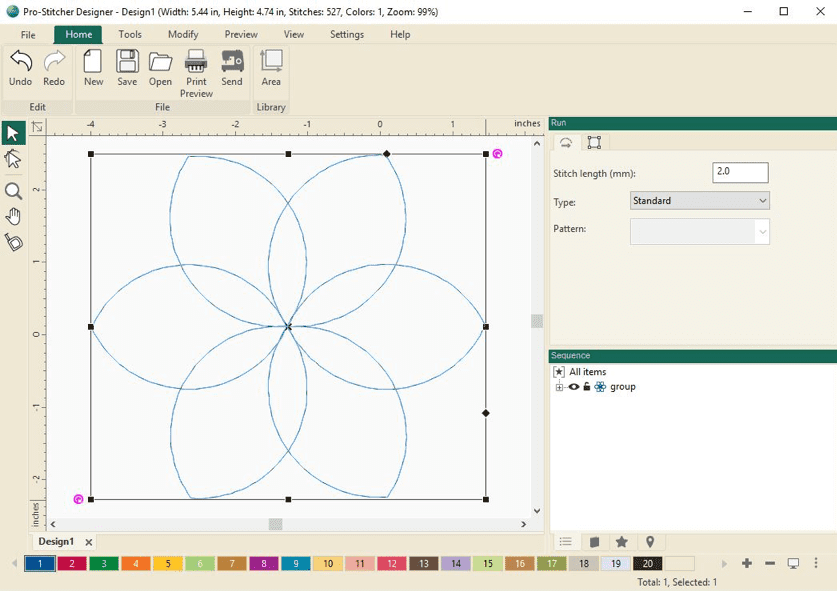Image resolution: width=837 pixels, height=591 pixels.
Task: Select the arrow selection tool
Action: click(x=13, y=132)
